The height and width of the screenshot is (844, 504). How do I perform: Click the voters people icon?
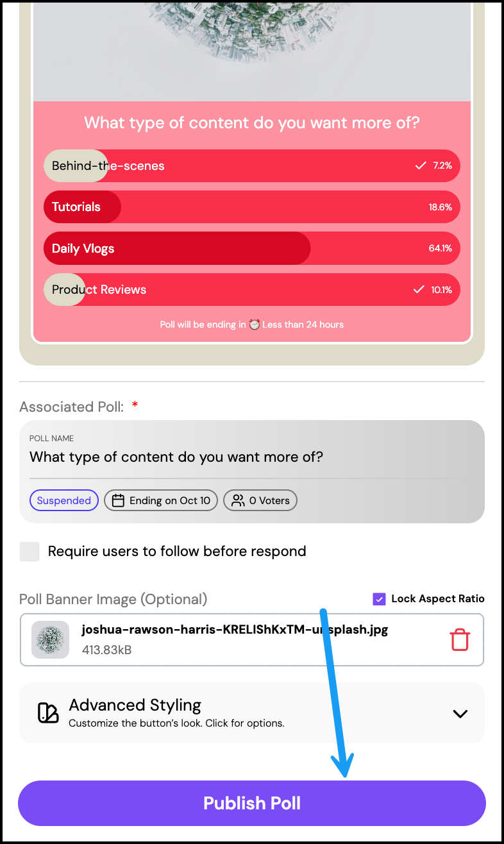238,501
